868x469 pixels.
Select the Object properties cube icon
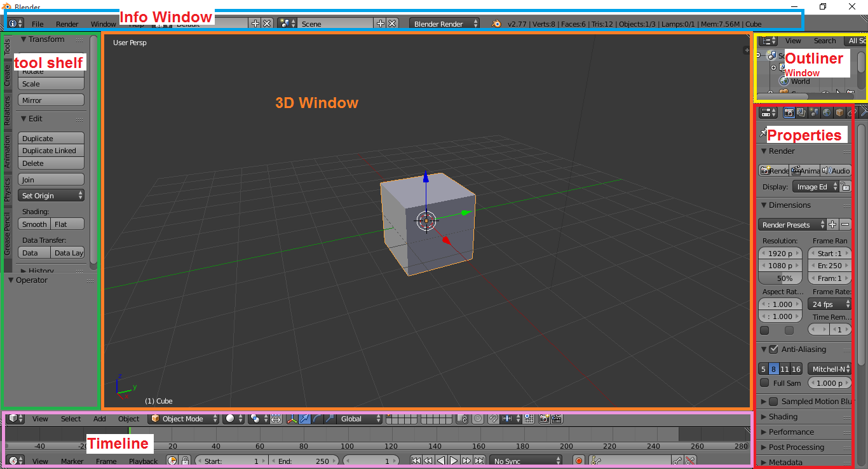tap(839, 112)
